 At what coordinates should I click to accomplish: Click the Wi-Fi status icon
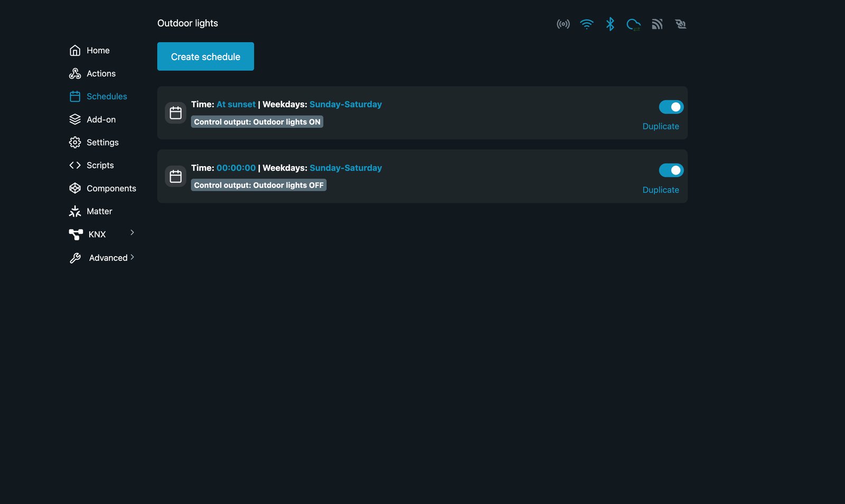pyautogui.click(x=586, y=24)
